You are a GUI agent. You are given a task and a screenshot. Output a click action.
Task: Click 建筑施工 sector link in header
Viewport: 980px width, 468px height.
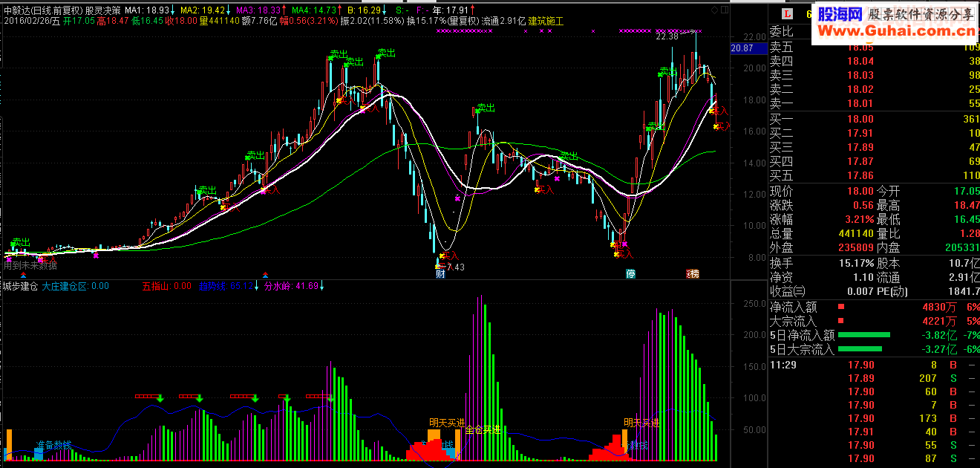pos(546,22)
